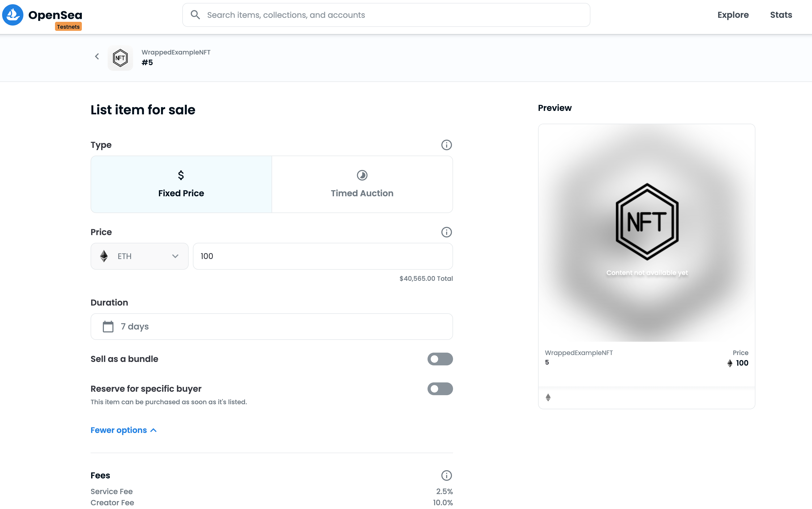This screenshot has height=509, width=812.
Task: Switch to Timed Auction type
Action: click(362, 184)
